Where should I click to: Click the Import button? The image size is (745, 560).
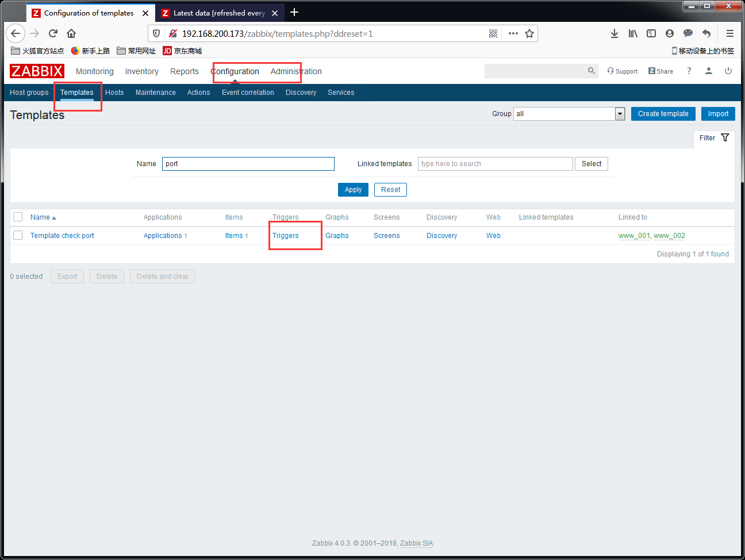pos(718,114)
